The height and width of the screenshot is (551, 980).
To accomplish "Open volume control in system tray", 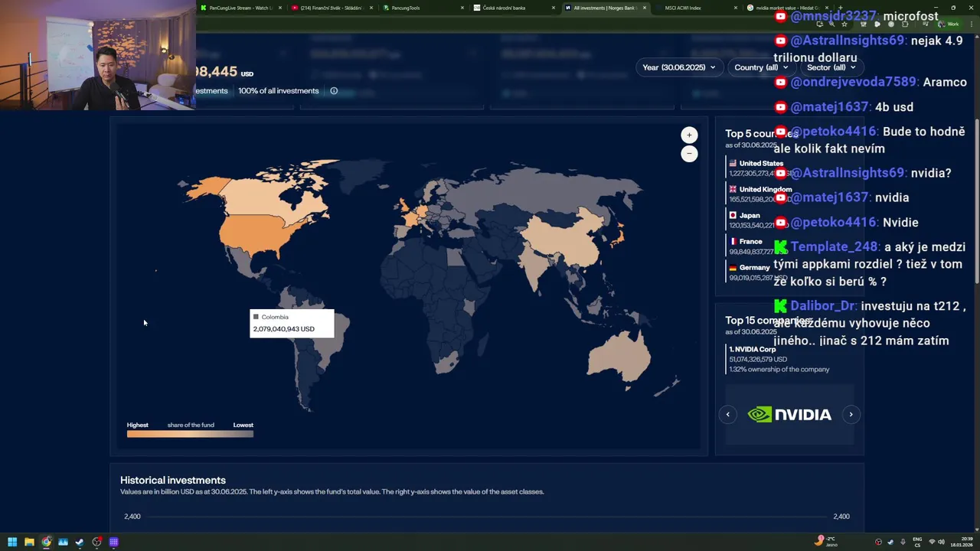I will coord(941,542).
